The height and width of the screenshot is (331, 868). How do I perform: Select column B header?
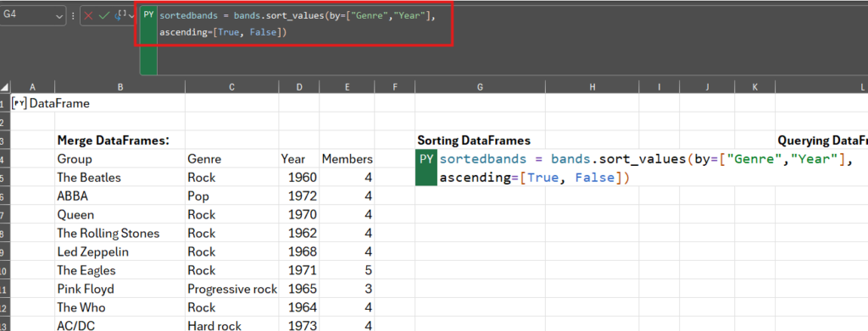coord(120,86)
